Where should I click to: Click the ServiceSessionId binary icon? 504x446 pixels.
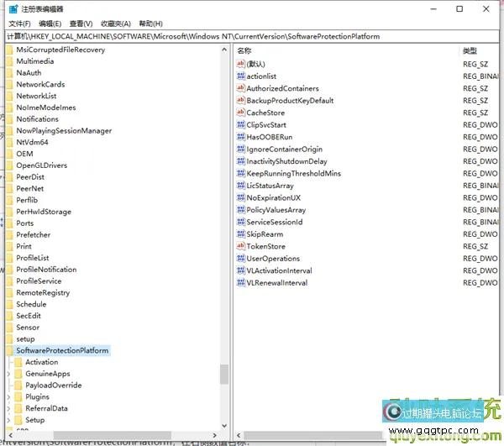(241, 222)
